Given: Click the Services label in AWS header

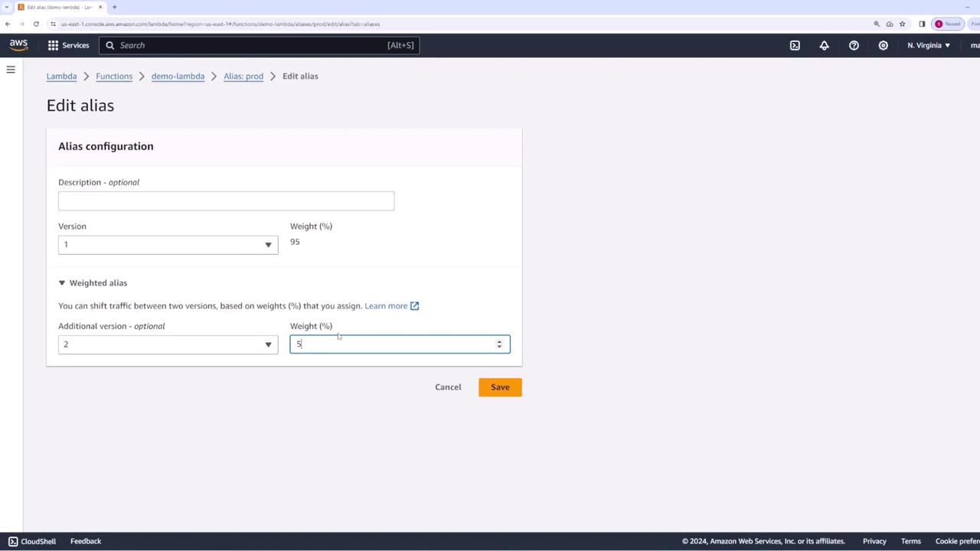Looking at the screenshot, I should pos(75,45).
